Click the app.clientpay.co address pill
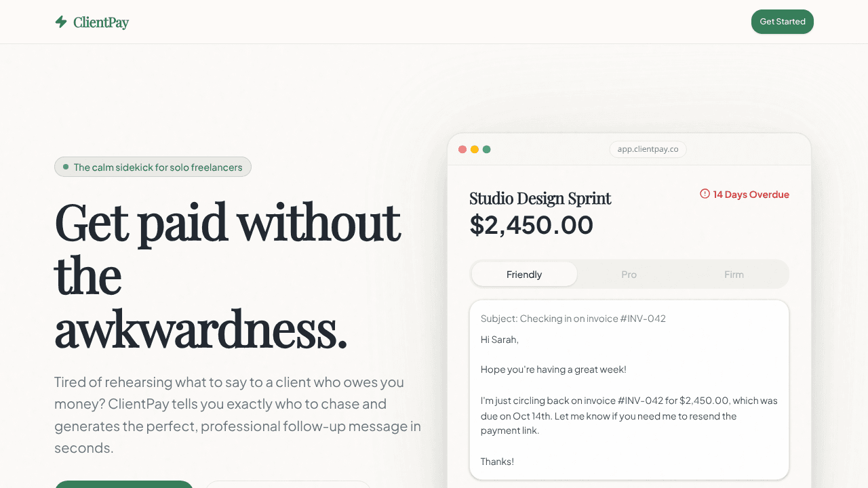Screen dimensions: 868x488 pyautogui.click(x=648, y=149)
